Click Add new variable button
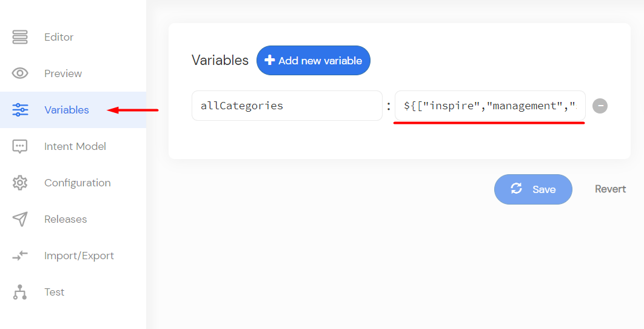 pyautogui.click(x=314, y=61)
